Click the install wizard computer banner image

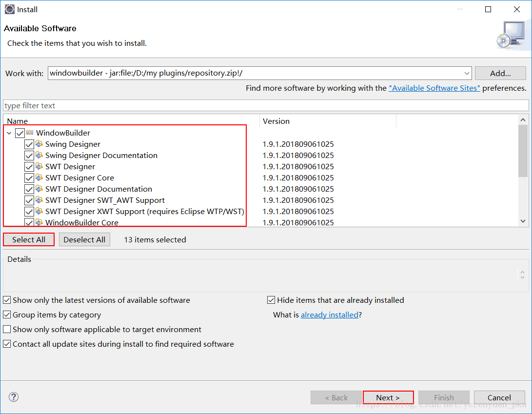[x=512, y=36]
